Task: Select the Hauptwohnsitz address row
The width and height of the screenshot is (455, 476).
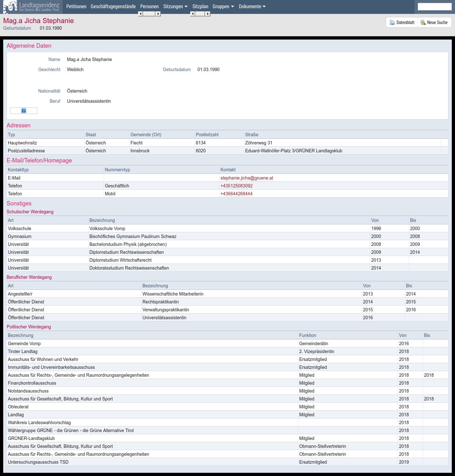Action: (227, 143)
